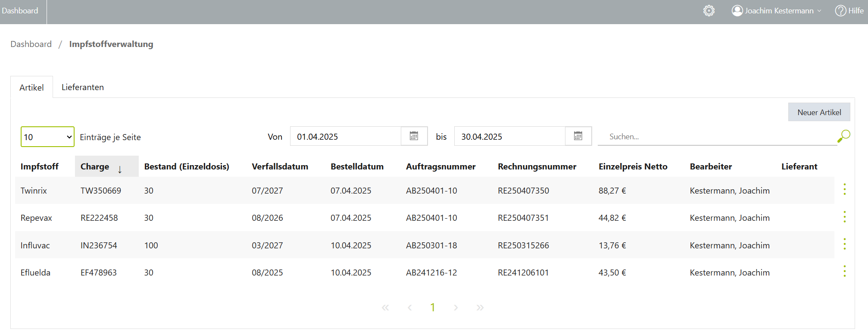Select the Twinrix vaccine cell
Viewport: 868px width, 332px height.
coord(34,191)
